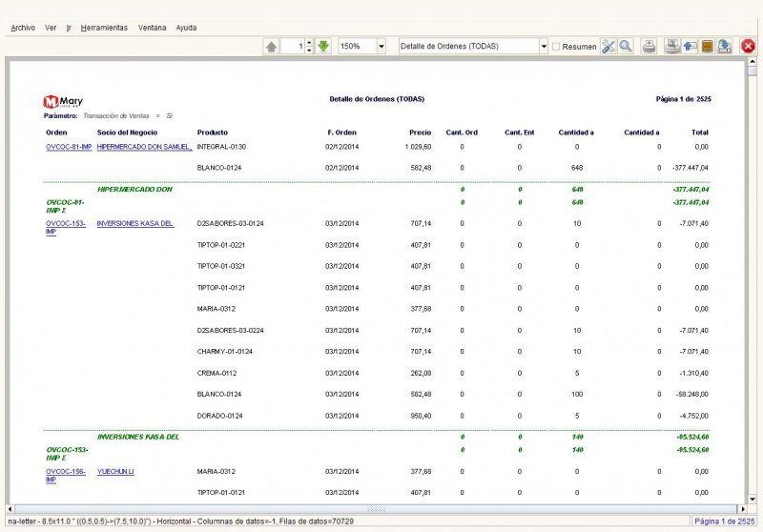Viewport: 763px width, 532px height.
Task: Click product D2SABORES-03-0224
Action: [x=230, y=331]
